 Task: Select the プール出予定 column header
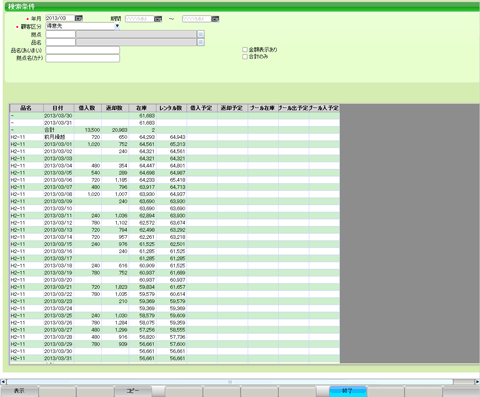click(294, 108)
